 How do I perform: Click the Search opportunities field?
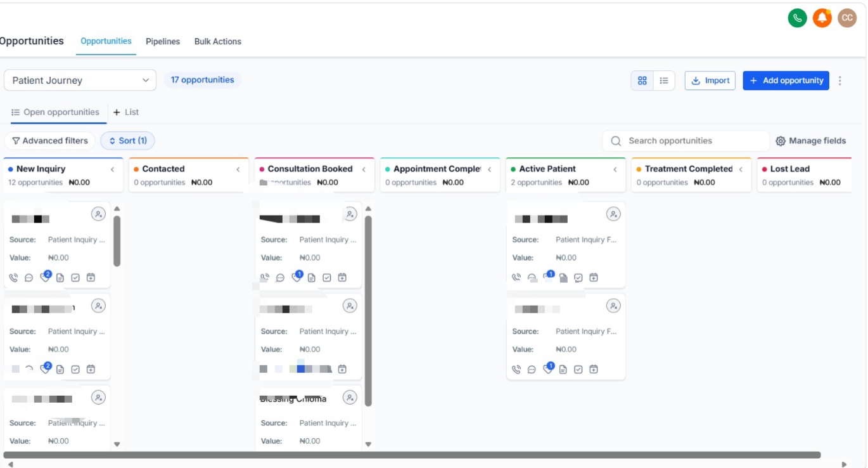[686, 141]
